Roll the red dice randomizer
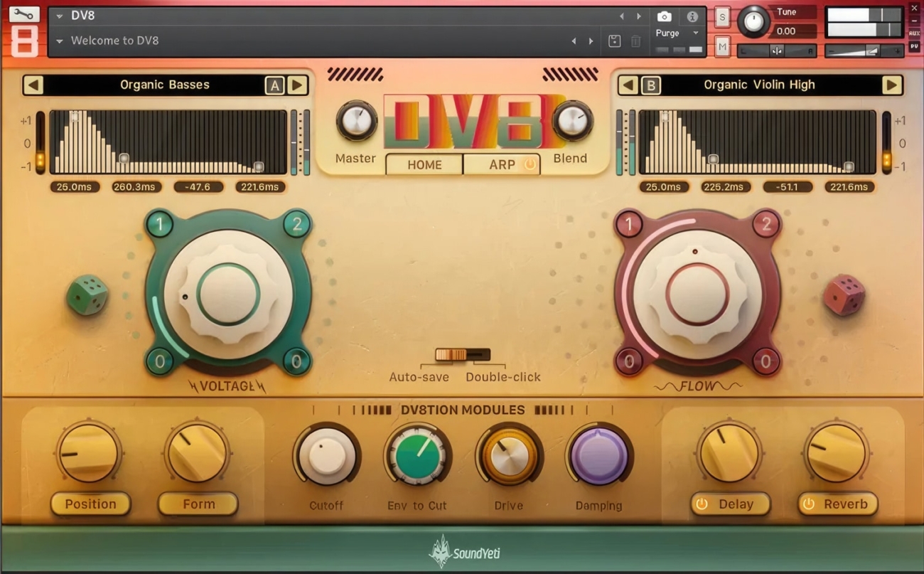 844,294
